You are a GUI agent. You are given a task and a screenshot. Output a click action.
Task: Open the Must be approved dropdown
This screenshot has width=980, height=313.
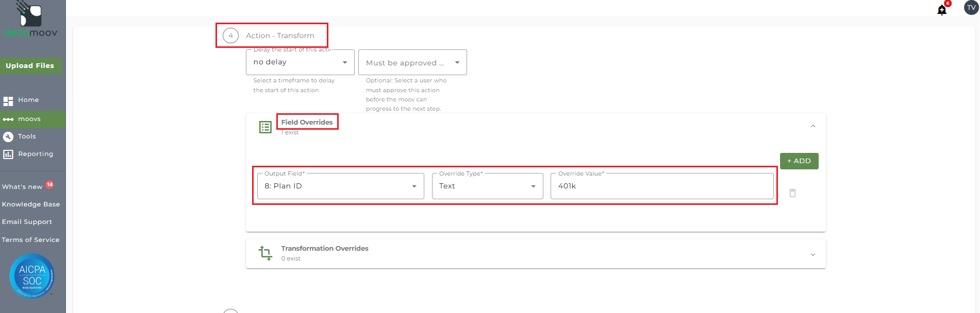(412, 62)
